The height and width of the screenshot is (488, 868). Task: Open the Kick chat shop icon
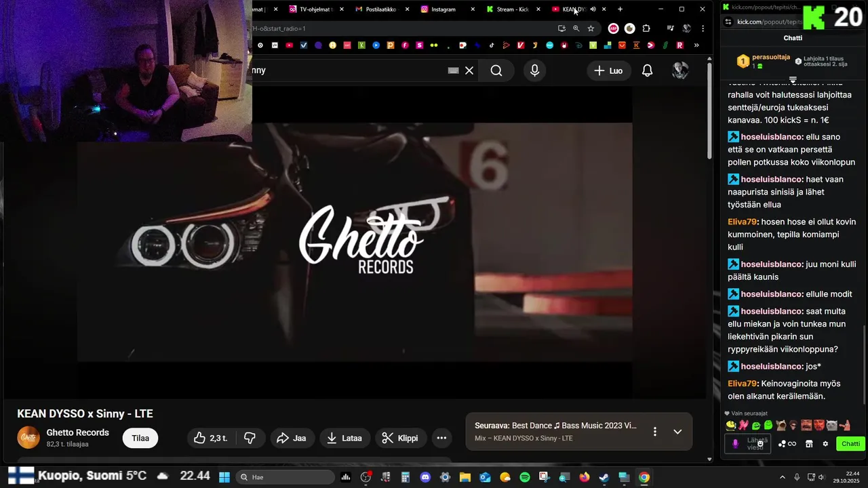tap(809, 444)
